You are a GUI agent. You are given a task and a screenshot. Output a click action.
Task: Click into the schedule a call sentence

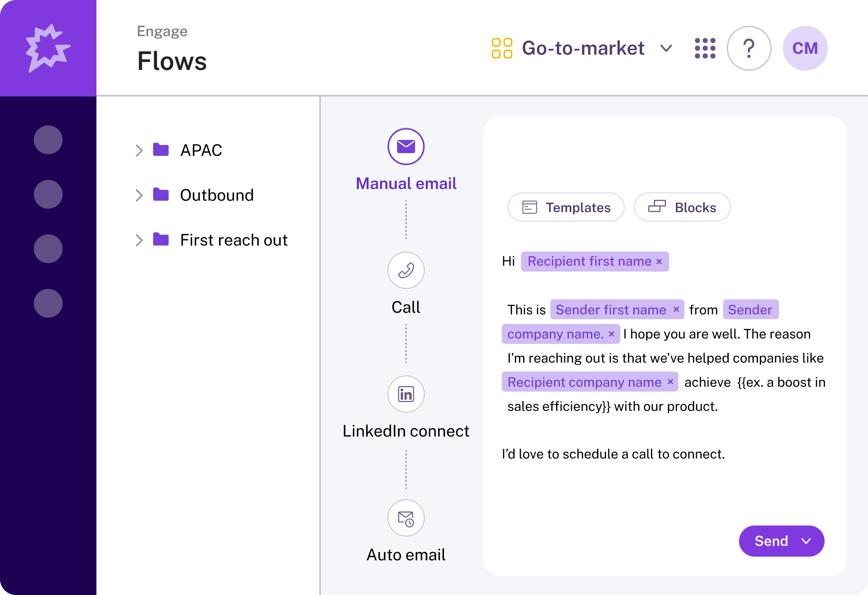pyautogui.click(x=613, y=454)
